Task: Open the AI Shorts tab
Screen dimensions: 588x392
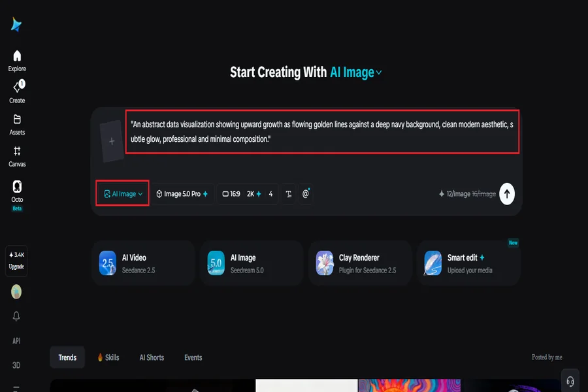Action: (152, 357)
